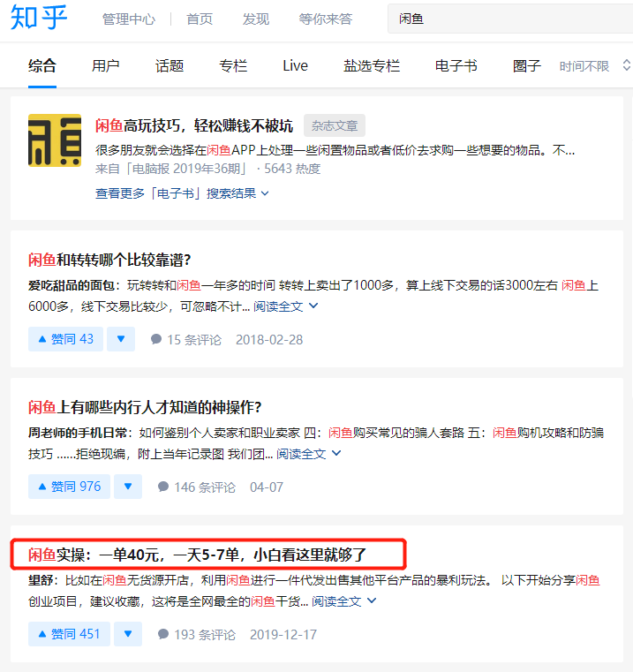
Task: Expand 阅读全文 for 里舒 answer
Action: pos(343,600)
